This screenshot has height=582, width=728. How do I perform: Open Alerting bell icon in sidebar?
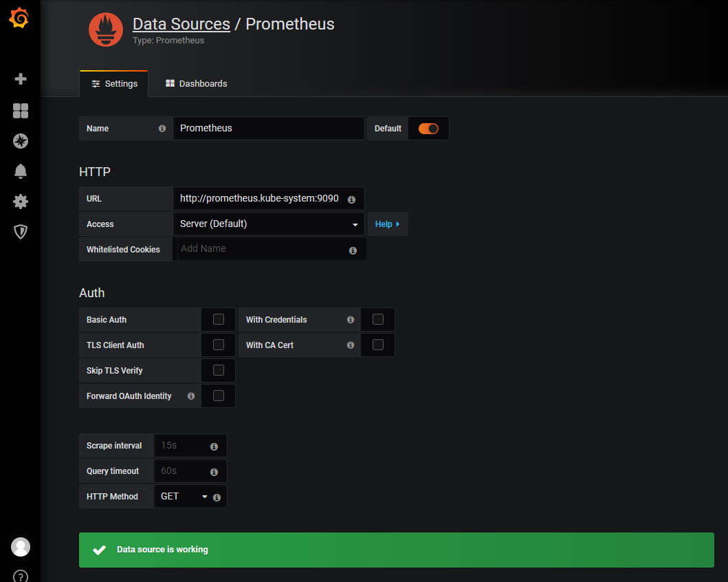tap(21, 171)
